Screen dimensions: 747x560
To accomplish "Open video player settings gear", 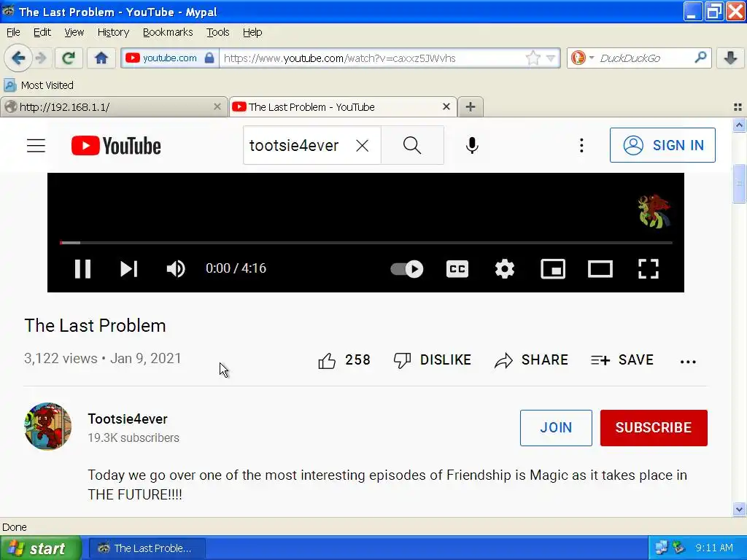I will point(505,269).
